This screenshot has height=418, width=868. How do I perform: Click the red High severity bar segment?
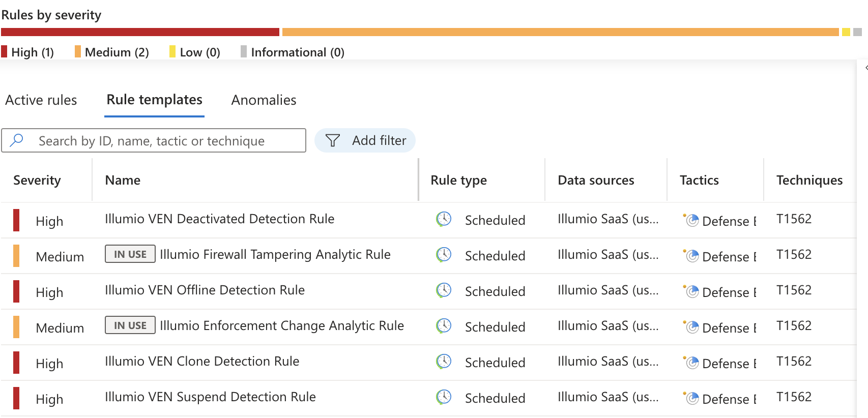[x=140, y=32]
